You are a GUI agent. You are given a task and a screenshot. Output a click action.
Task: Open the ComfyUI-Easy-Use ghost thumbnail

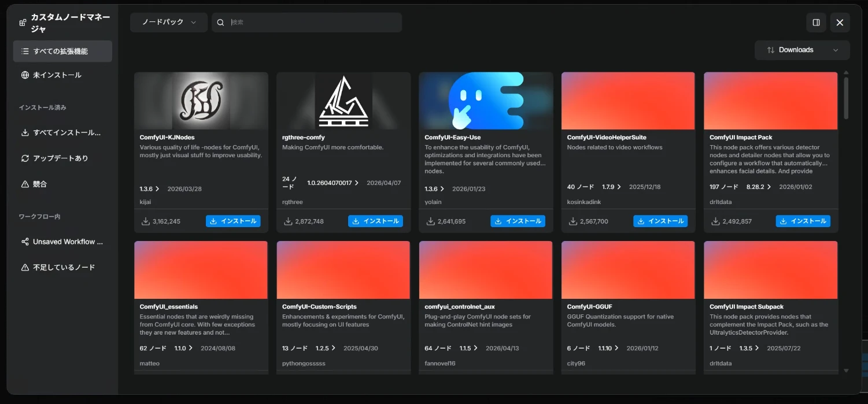(486, 101)
